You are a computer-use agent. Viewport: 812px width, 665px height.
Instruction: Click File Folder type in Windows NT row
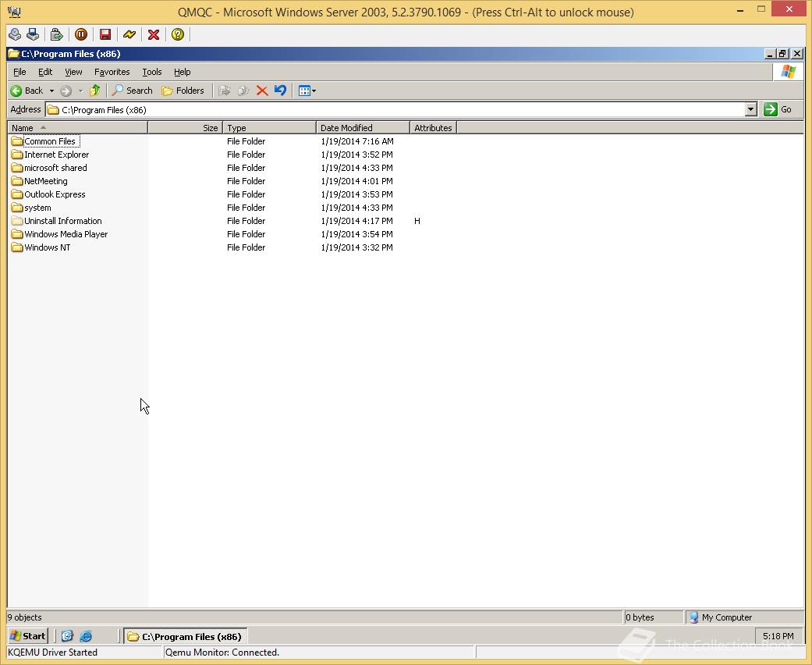click(x=246, y=247)
